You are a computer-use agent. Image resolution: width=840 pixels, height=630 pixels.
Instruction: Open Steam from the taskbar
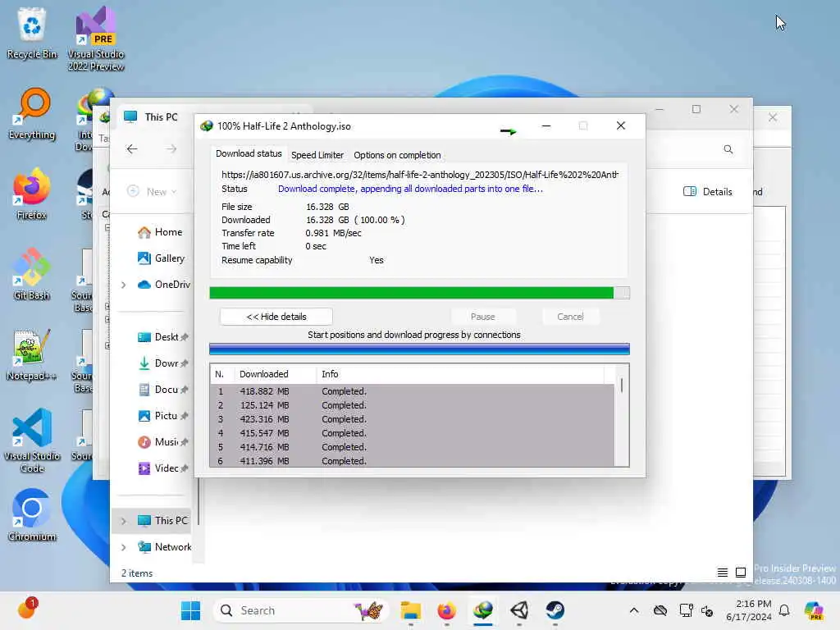555,610
